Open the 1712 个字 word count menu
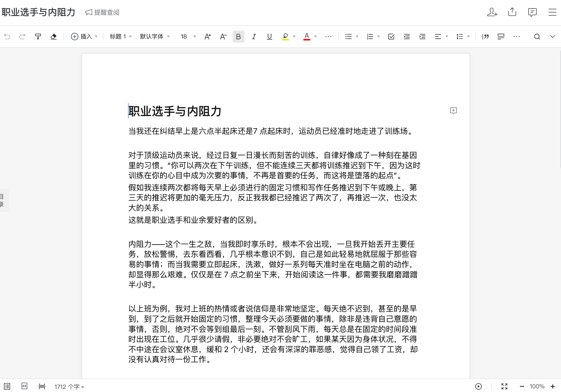Screen dimensions: 561x392 pyautogui.click(x=69, y=387)
